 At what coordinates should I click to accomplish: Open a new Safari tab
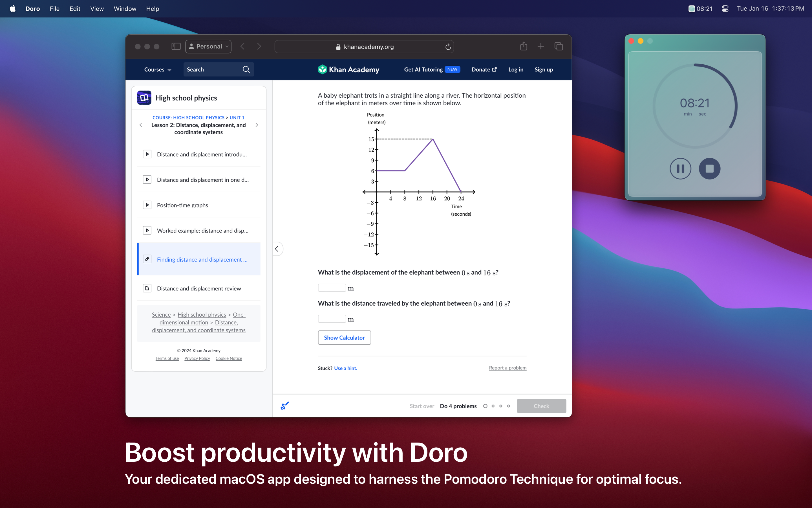coord(540,46)
